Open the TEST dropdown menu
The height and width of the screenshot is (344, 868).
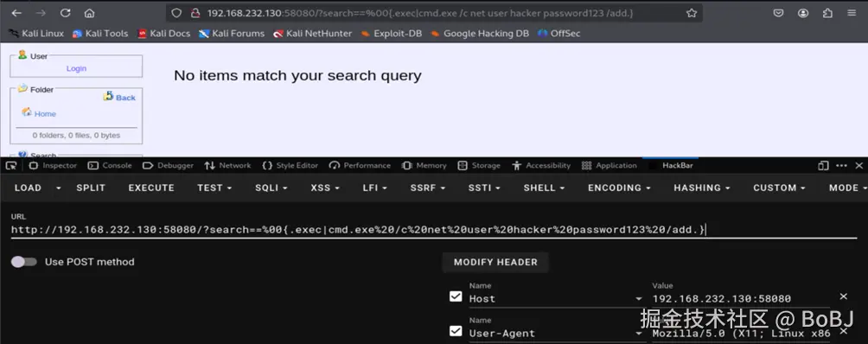(214, 188)
